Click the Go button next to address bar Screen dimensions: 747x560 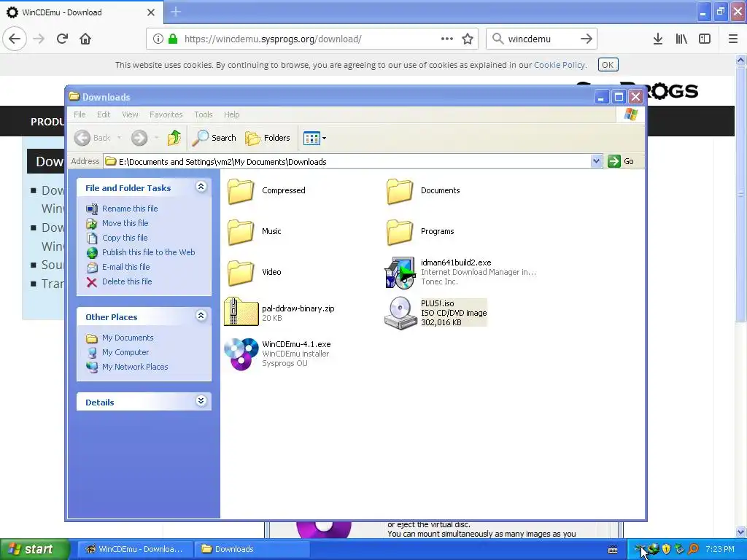point(621,161)
